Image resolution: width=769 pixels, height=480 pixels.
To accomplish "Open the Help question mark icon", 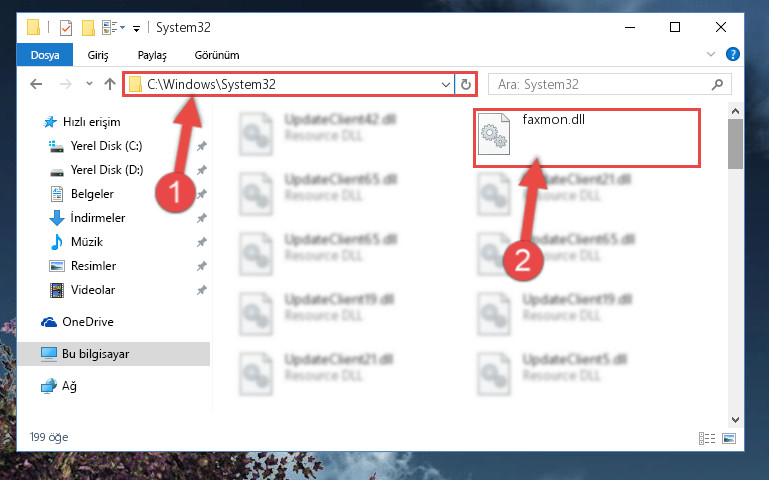I will (732, 54).
